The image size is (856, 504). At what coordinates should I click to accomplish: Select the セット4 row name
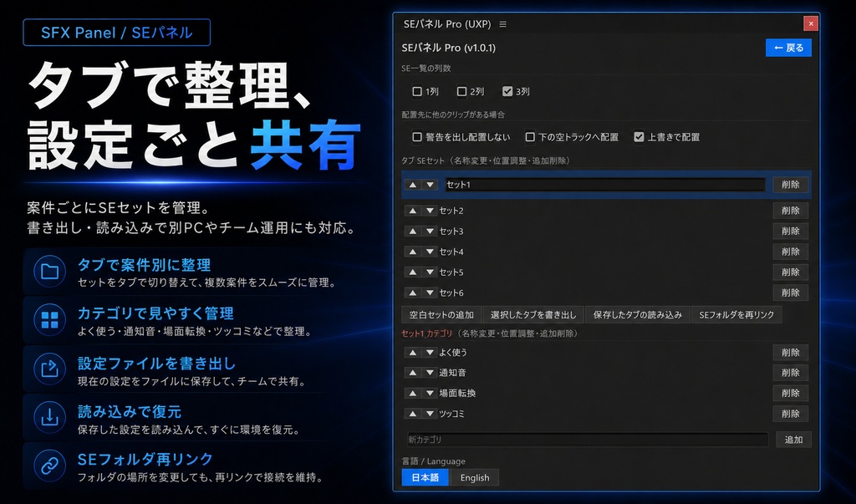(x=451, y=252)
